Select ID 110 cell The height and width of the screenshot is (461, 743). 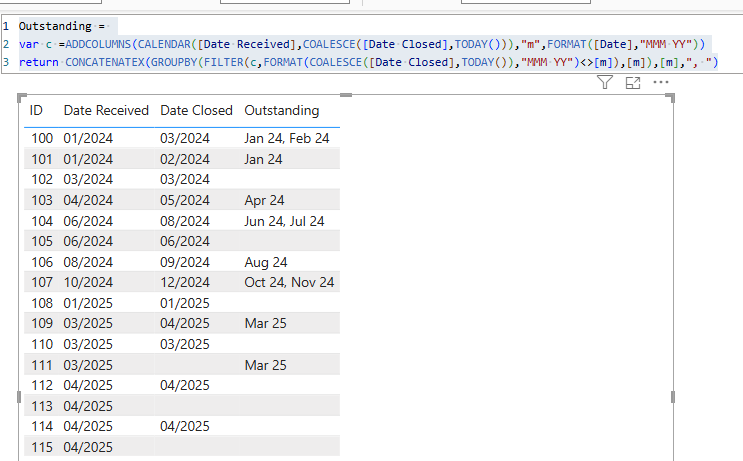(x=42, y=344)
